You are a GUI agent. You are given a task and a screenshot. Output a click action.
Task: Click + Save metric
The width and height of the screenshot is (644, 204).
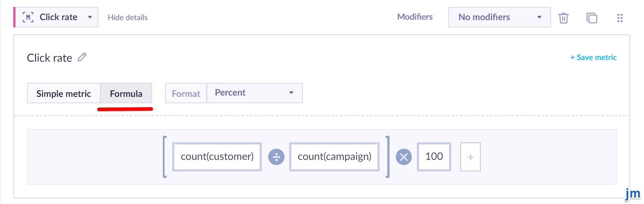pyautogui.click(x=593, y=57)
